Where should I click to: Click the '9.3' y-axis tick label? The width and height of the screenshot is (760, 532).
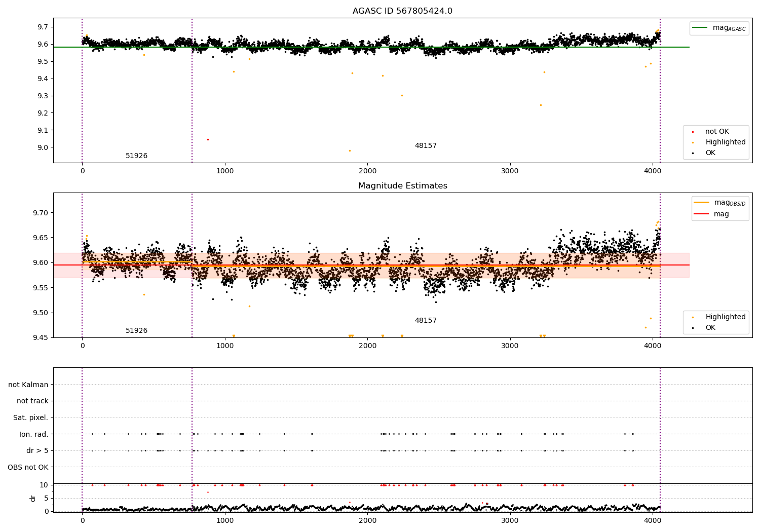tap(43, 96)
